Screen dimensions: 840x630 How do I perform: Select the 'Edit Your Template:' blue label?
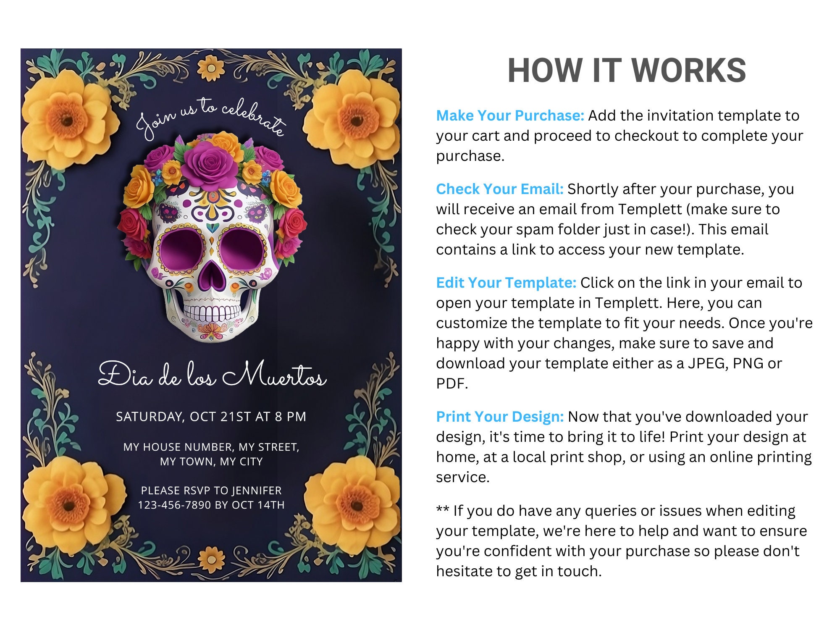506,283
